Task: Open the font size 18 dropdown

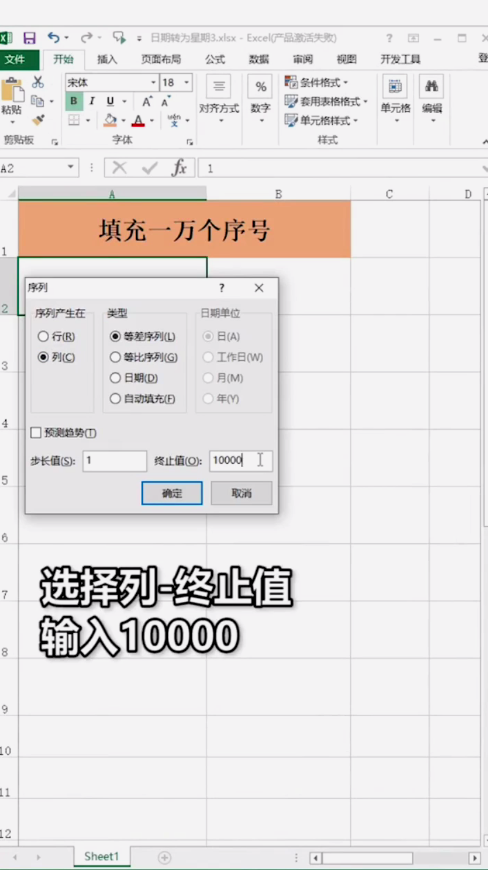Action: (x=187, y=83)
